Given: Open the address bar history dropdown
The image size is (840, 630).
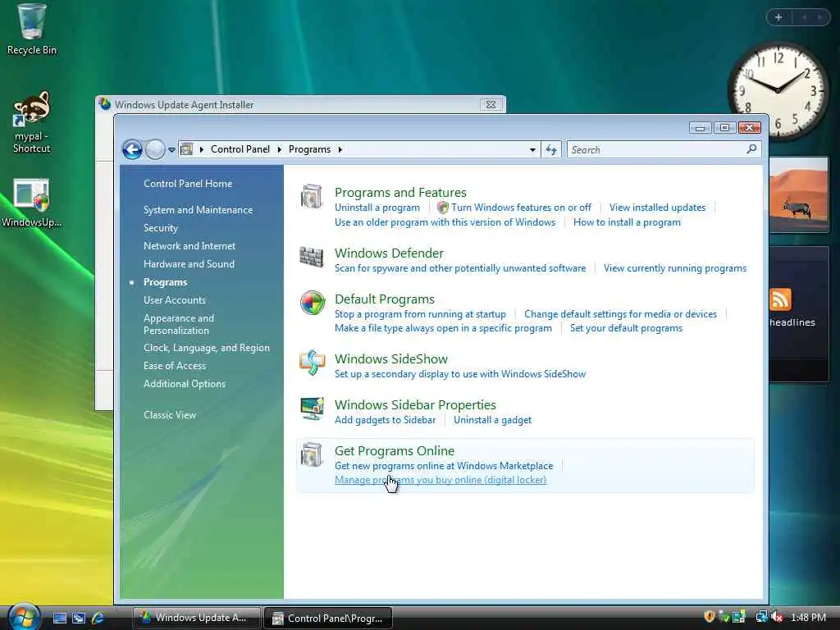Looking at the screenshot, I should tap(532, 150).
